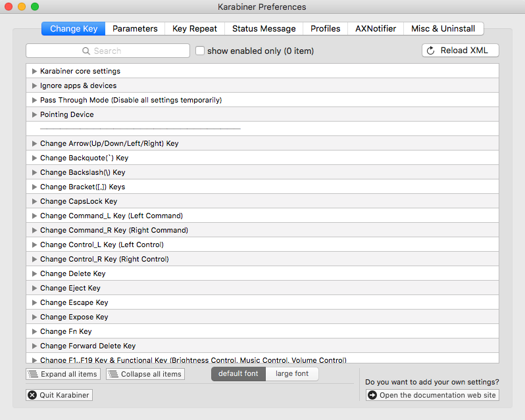Click the Reload XML button
525x420 pixels.
click(x=461, y=51)
